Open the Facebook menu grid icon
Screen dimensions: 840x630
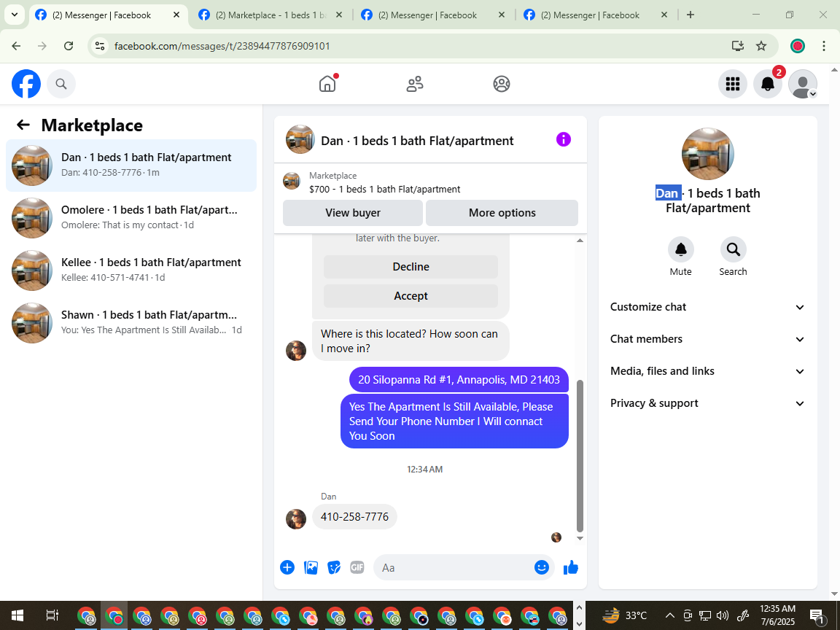pos(732,84)
